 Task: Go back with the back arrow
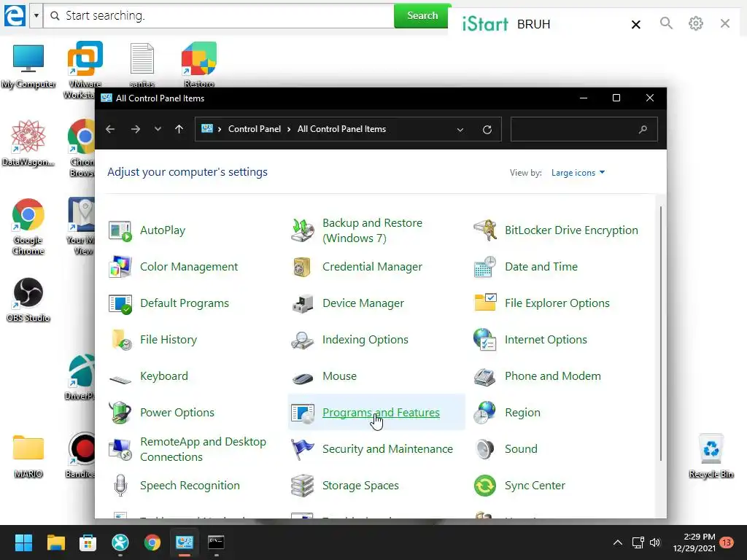pyautogui.click(x=110, y=129)
